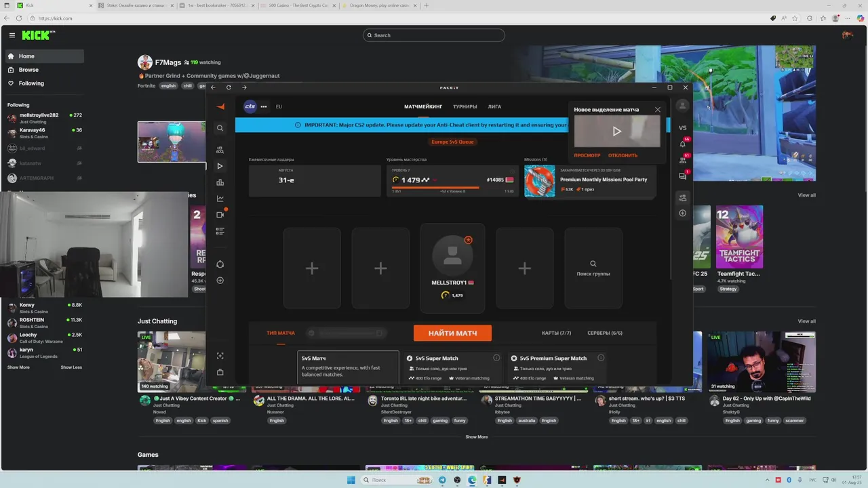Click Show More below Just Chatting row

pos(476,437)
